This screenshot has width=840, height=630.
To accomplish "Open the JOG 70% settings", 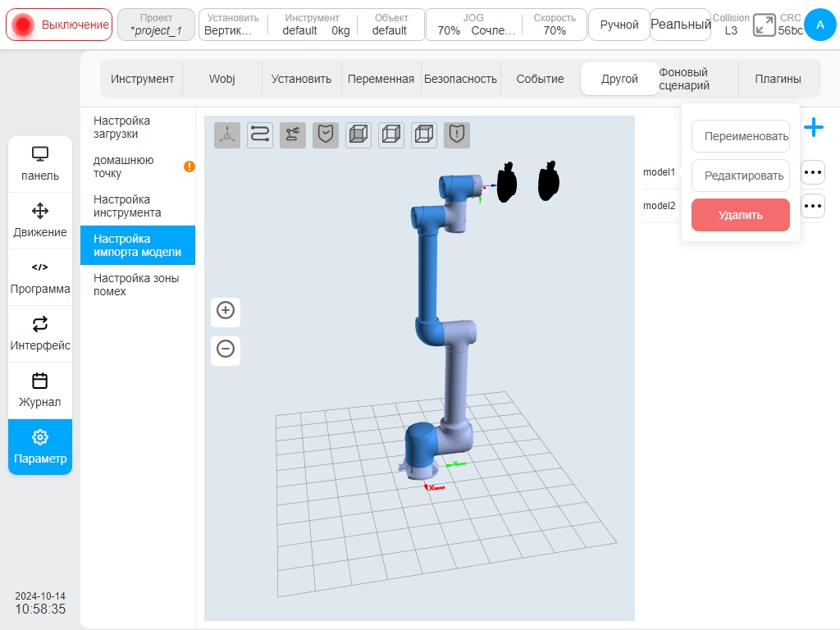I will point(473,25).
